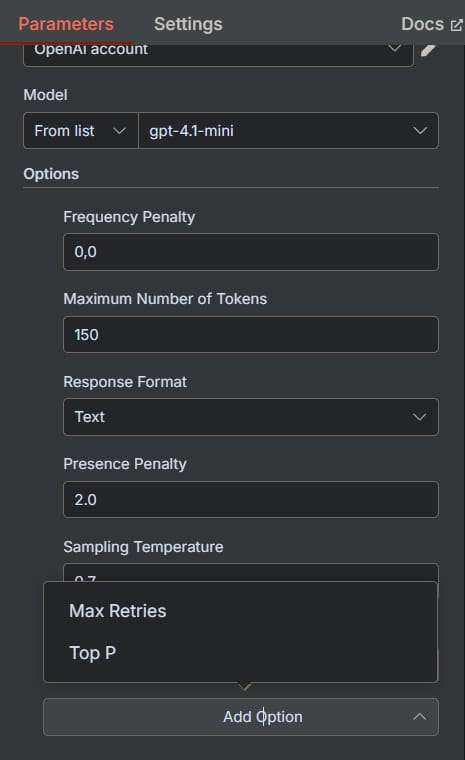
Task: Expand the Response Format Text dropdown
Action: tap(251, 417)
